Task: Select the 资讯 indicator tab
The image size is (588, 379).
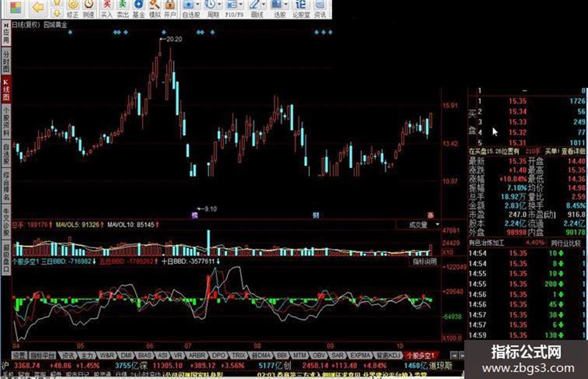Action: coord(67,355)
